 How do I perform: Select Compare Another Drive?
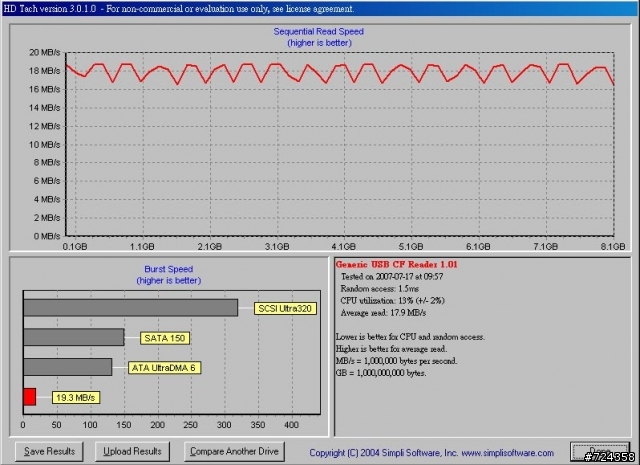coord(234,451)
